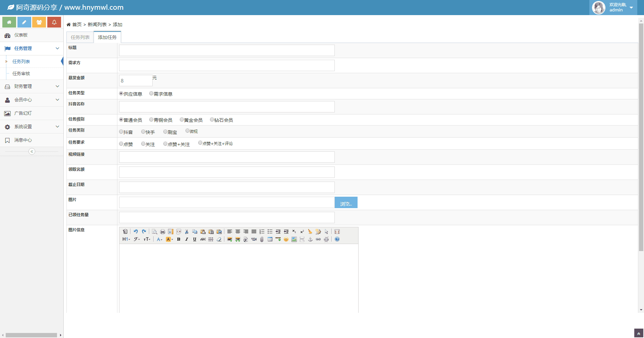Viewport: 644px width, 338px height.
Task: Open the H1 heading dropdown in editor
Action: click(126, 239)
